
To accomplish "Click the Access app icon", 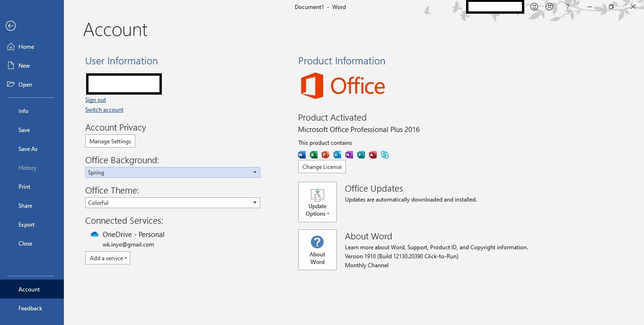I will (372, 155).
